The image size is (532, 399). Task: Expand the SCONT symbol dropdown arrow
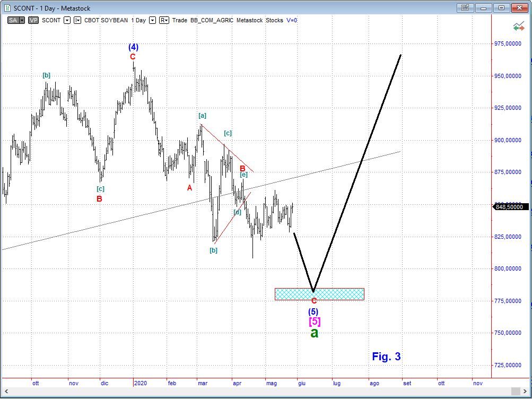point(67,20)
